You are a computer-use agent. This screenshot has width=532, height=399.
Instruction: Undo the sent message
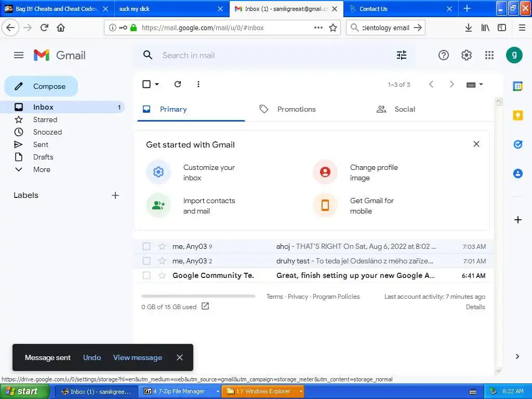92,357
